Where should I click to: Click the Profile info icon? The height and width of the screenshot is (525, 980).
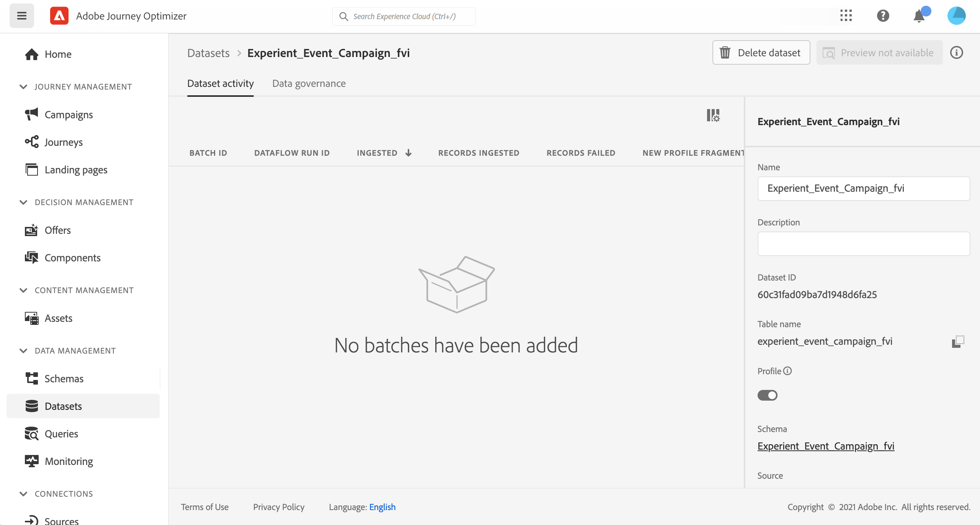pyautogui.click(x=787, y=371)
